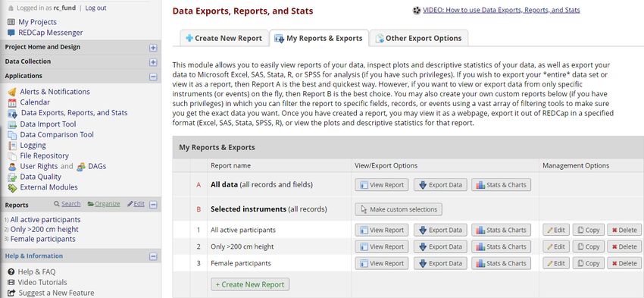644x298 pixels.
Task: Export Data for All data report
Action: [x=440, y=185]
